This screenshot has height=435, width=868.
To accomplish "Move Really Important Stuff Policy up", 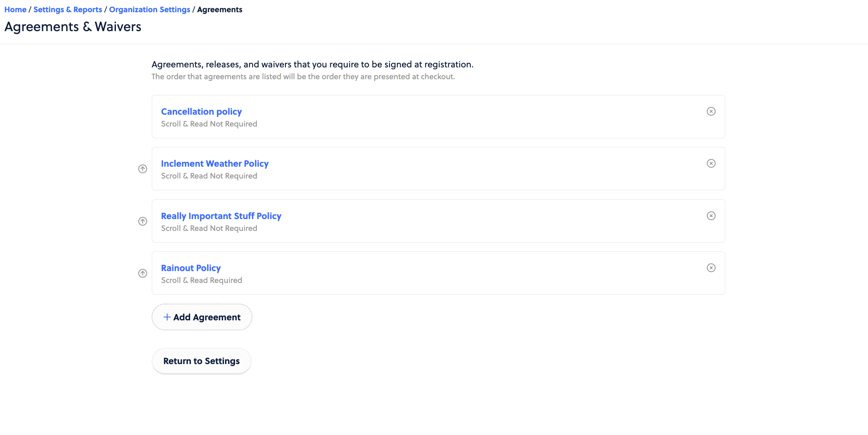I will 143,221.
